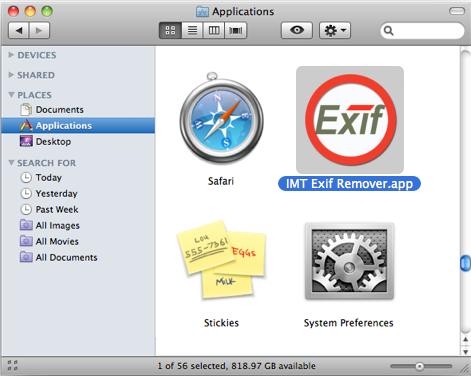Expand the DEVICES section
471x376 pixels.
point(11,55)
